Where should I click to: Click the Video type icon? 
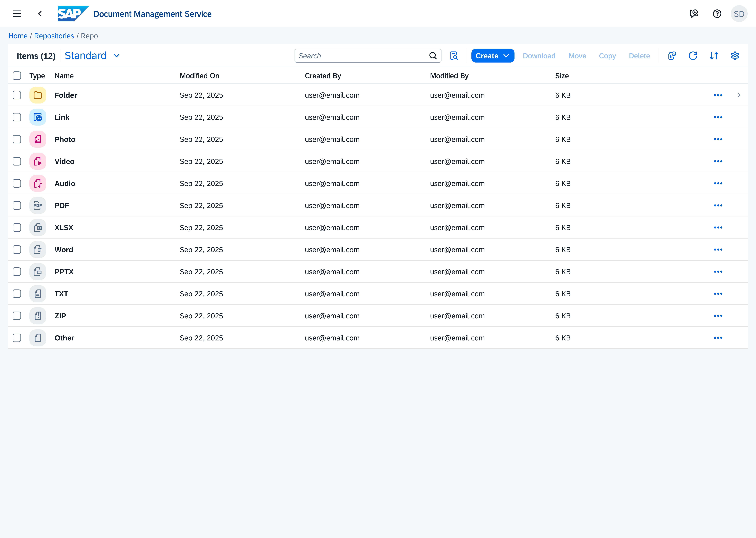38,161
